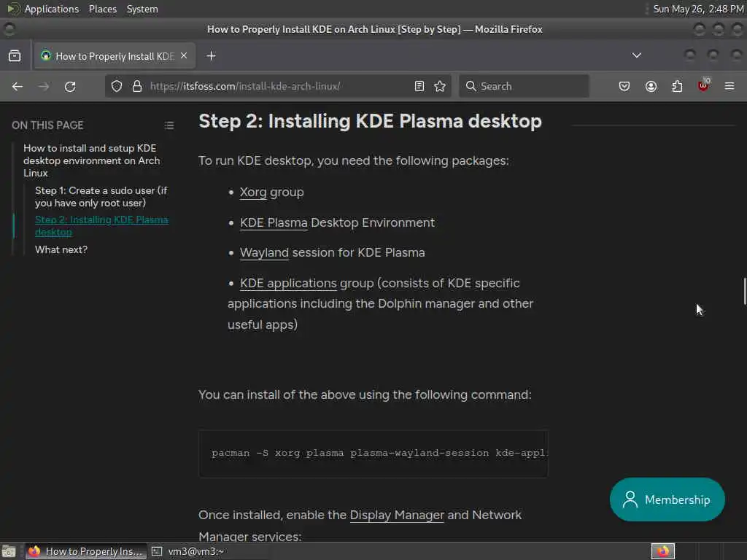Click the Search input field
The height and width of the screenshot is (560, 747).
[524, 86]
